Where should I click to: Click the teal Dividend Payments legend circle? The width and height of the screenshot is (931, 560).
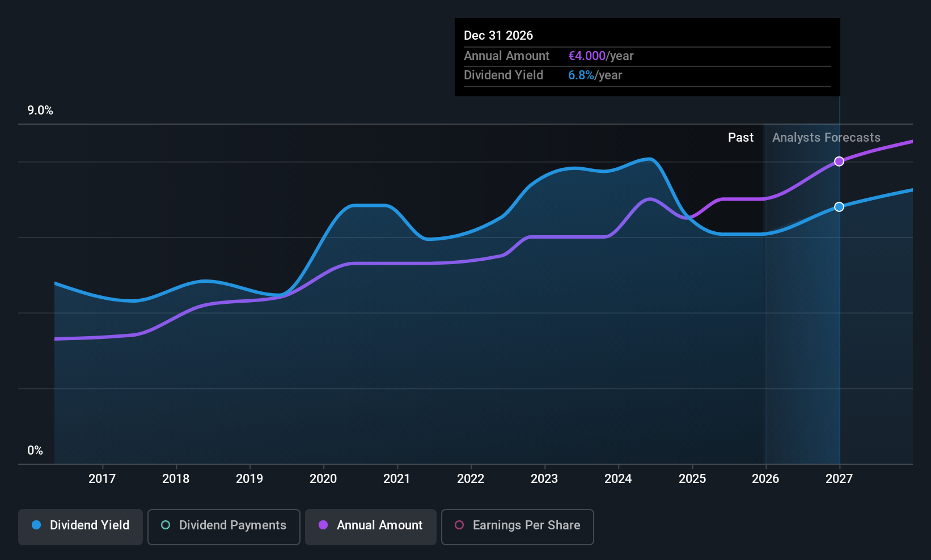[165, 525]
